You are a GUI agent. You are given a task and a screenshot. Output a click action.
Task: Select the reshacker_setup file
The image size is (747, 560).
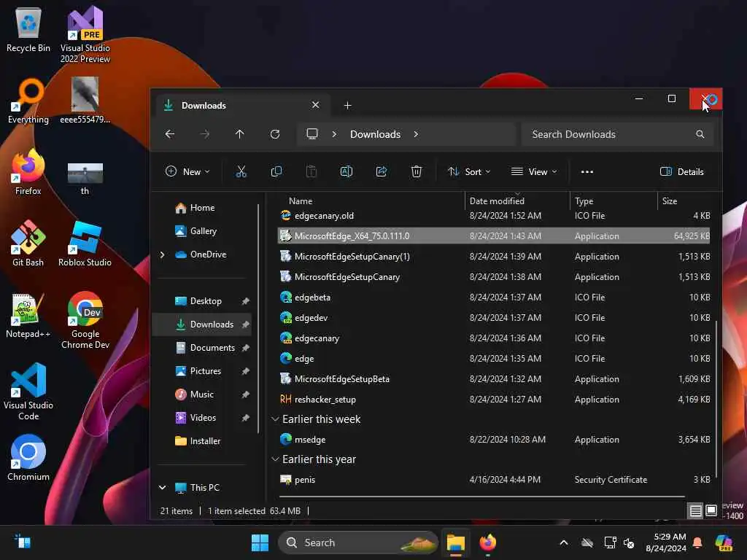pos(495,400)
